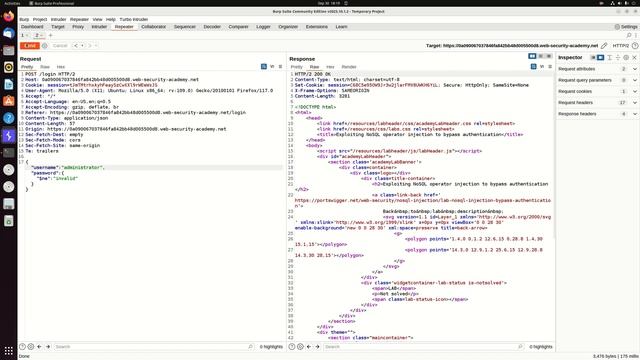Open the Project menu
This screenshot has height=360, width=640.
(x=40, y=19)
